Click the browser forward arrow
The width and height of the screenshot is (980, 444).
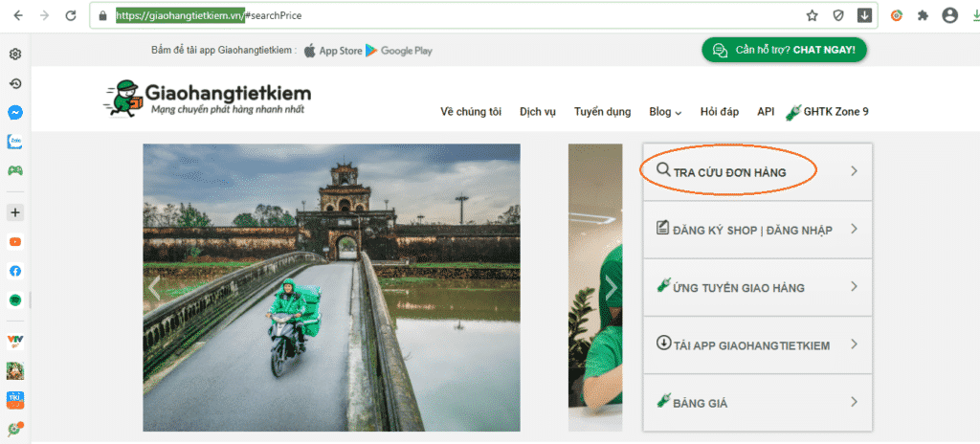point(44,15)
